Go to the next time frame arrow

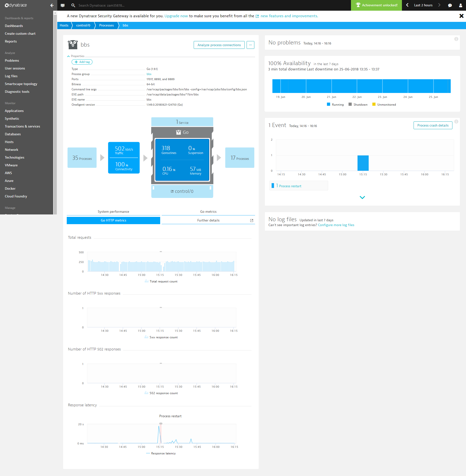439,5
